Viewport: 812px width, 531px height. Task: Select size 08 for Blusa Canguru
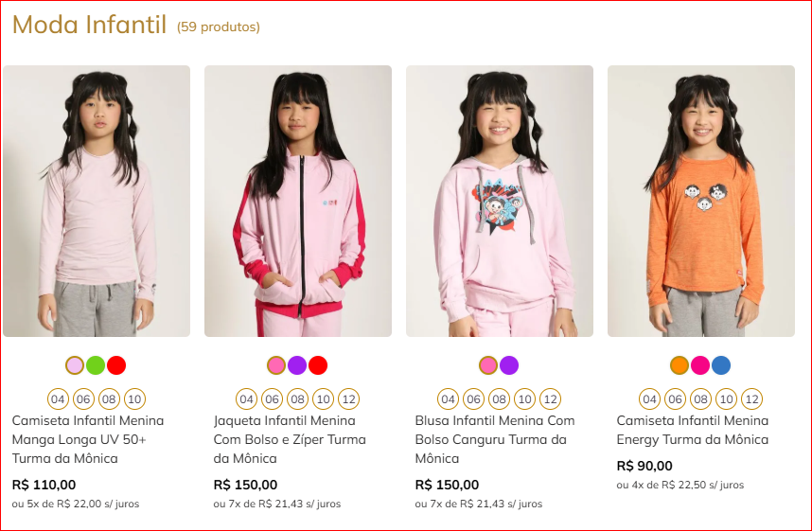(499, 399)
